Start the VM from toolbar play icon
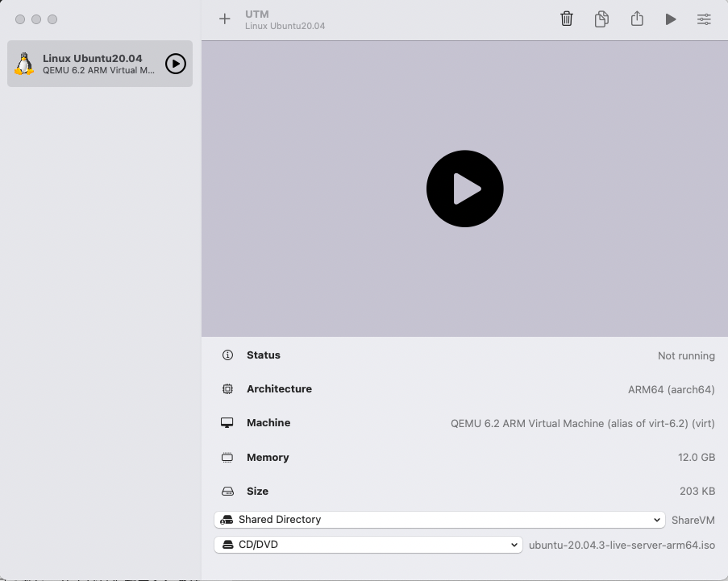 click(671, 19)
